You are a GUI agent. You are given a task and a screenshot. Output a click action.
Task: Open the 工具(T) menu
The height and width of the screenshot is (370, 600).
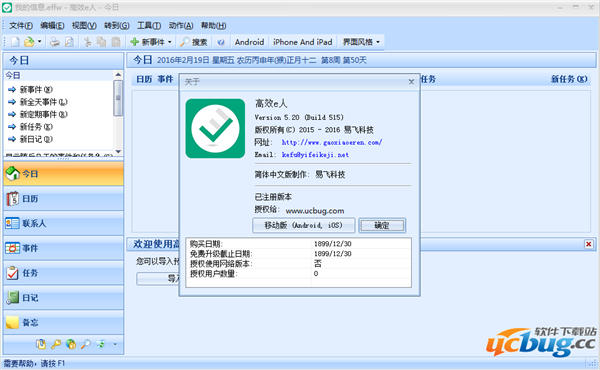[149, 26]
